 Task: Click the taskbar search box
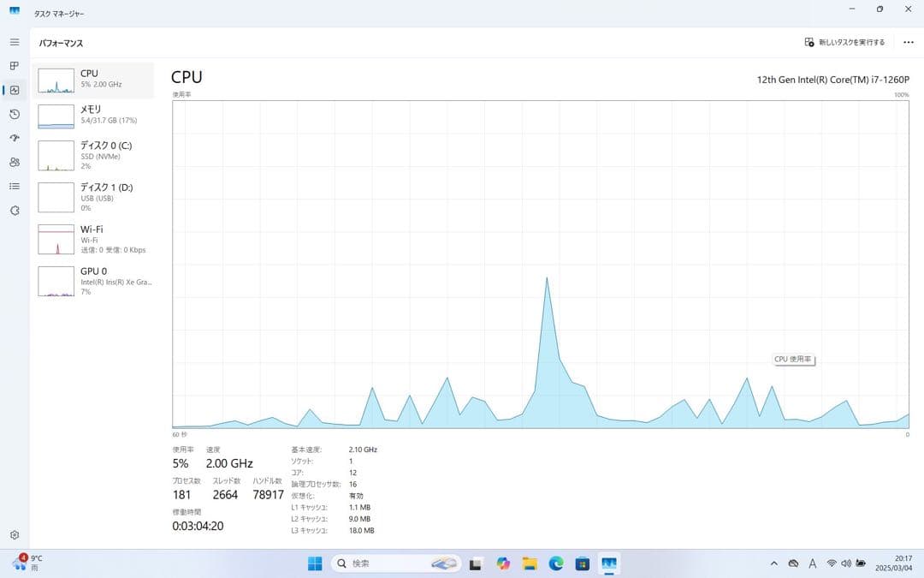tap(385, 563)
